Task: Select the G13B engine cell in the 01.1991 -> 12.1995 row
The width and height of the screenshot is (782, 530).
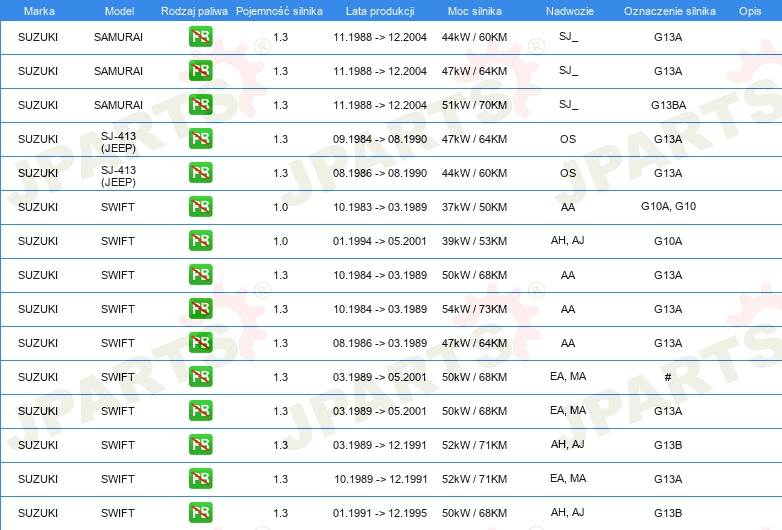Action: coord(668,513)
